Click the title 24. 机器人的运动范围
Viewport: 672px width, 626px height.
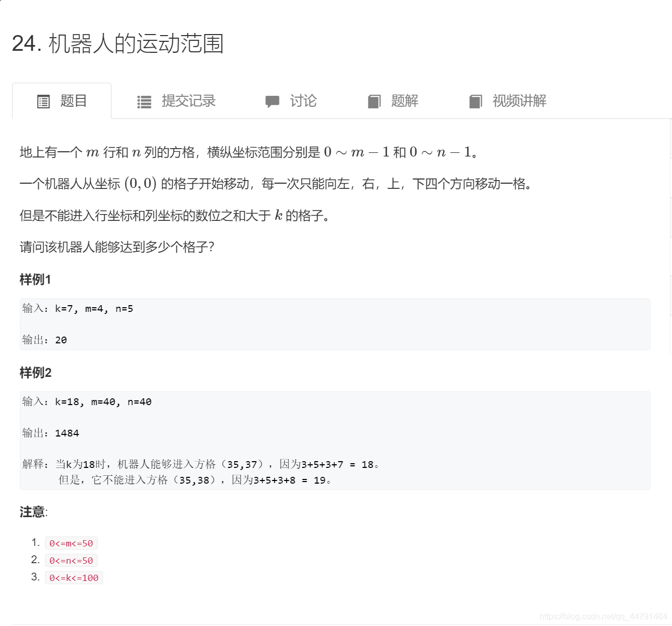click(118, 43)
